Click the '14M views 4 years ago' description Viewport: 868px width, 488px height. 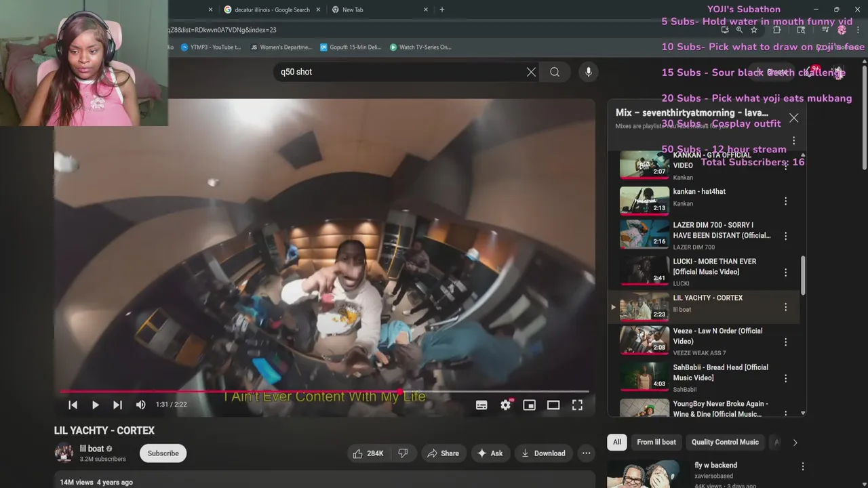point(96,483)
